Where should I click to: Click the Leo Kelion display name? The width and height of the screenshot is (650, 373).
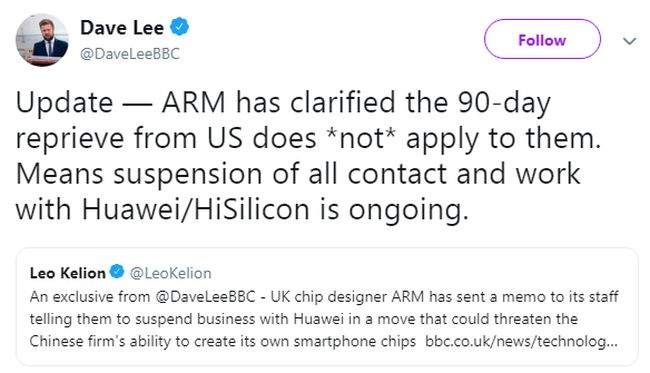pyautogui.click(x=68, y=273)
